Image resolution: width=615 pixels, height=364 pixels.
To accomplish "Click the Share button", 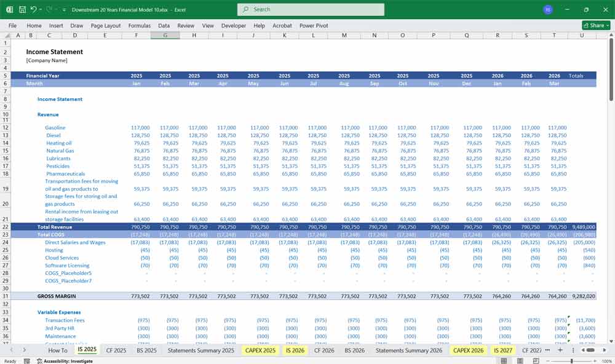I will [592, 25].
